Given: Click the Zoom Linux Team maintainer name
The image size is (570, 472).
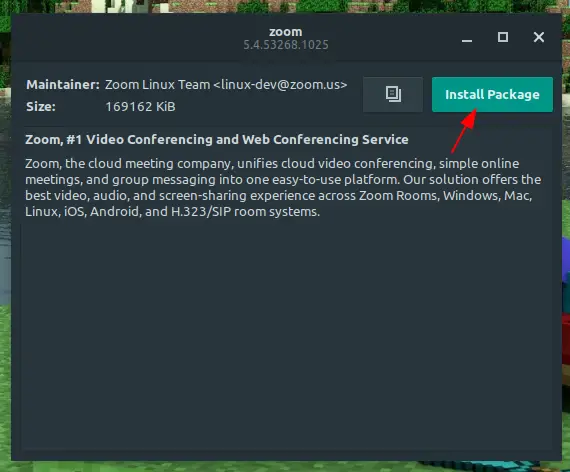Looking at the screenshot, I should click(x=158, y=85).
